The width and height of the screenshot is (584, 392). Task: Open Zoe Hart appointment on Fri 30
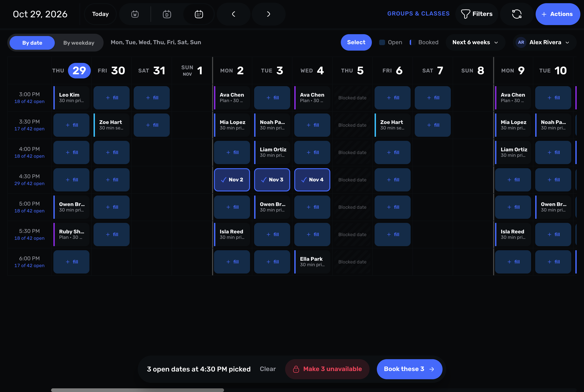(x=112, y=125)
